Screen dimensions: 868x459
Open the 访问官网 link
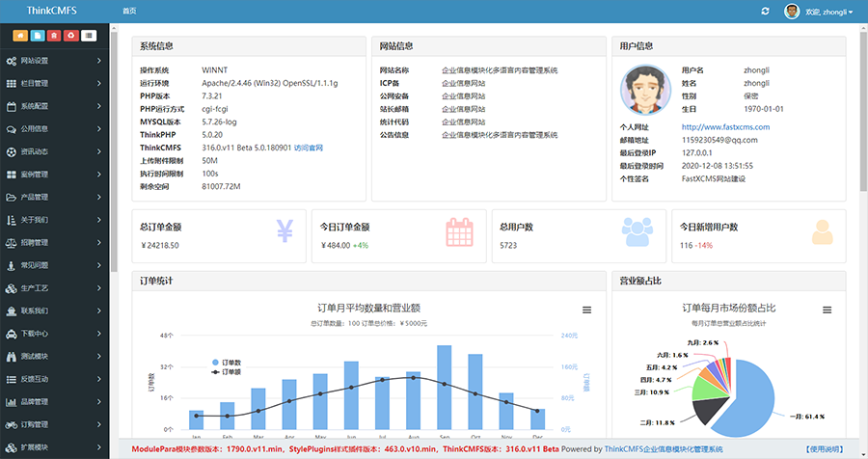[309, 148]
